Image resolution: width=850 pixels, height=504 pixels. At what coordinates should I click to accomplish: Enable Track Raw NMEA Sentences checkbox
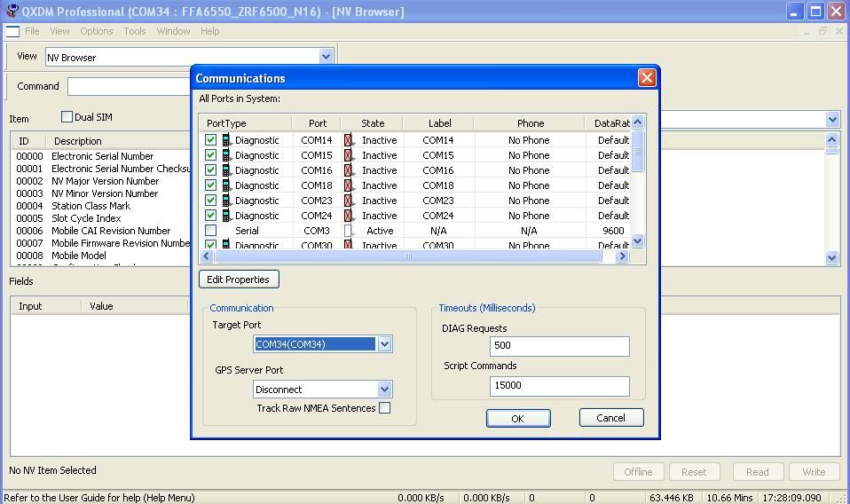384,408
